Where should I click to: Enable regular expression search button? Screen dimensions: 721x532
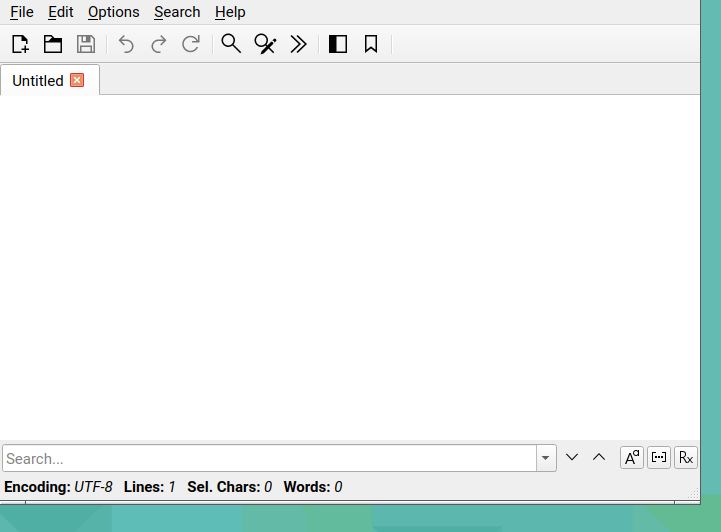(x=686, y=458)
